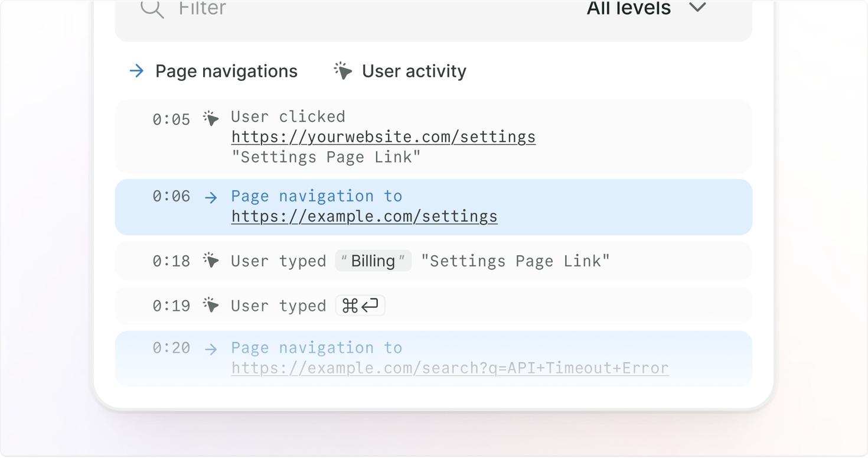Click arrow icon in the 0:20 row
This screenshot has height=458, width=868.
point(211,350)
